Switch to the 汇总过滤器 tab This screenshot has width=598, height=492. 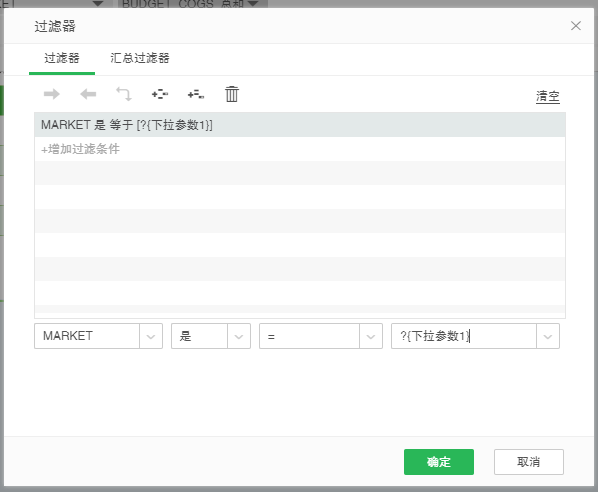click(x=140, y=58)
